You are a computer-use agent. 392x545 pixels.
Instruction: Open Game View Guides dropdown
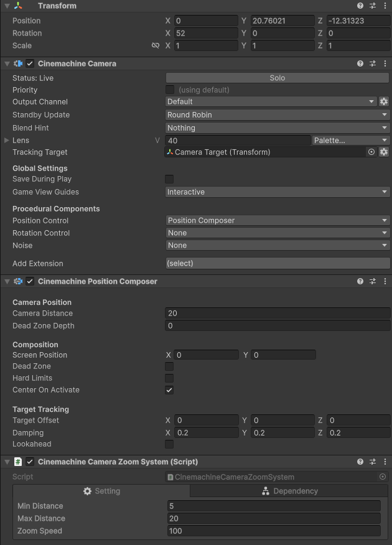point(278,192)
